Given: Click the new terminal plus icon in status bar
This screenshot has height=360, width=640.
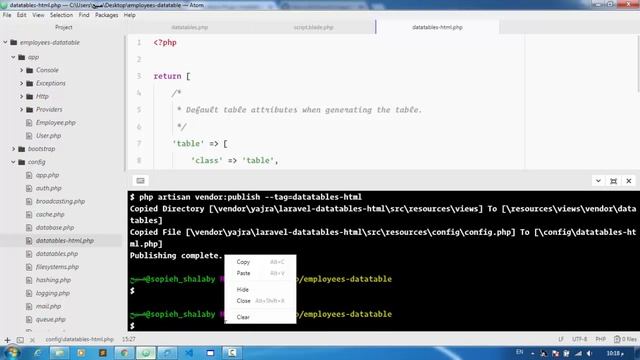Looking at the screenshot, I should (7, 340).
